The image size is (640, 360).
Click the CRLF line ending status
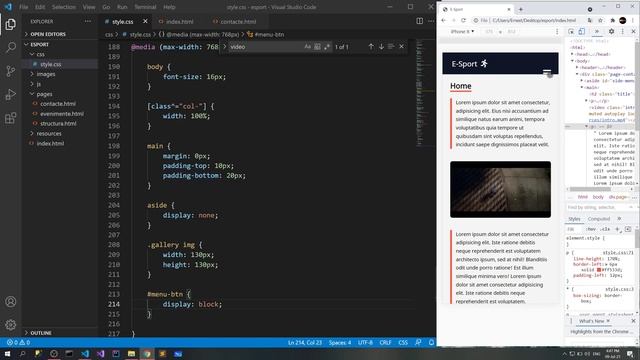[x=385, y=342]
